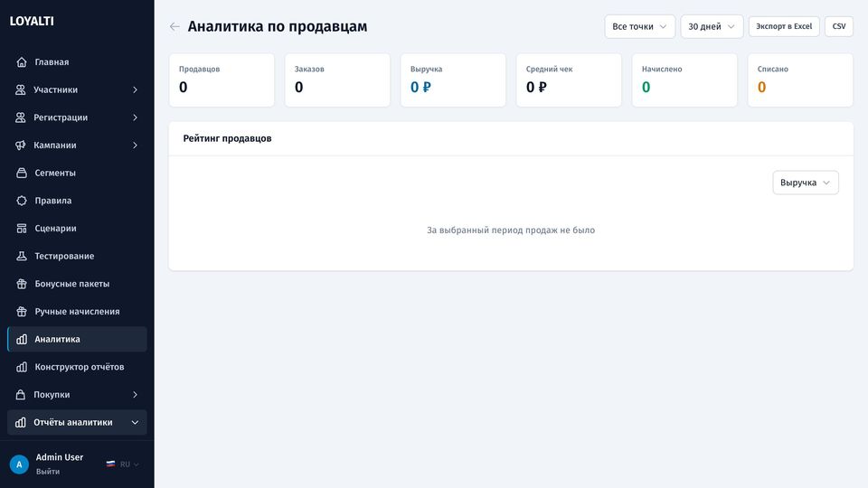868x488 pixels.
Task: Open the Главная menu item
Action: (x=77, y=62)
